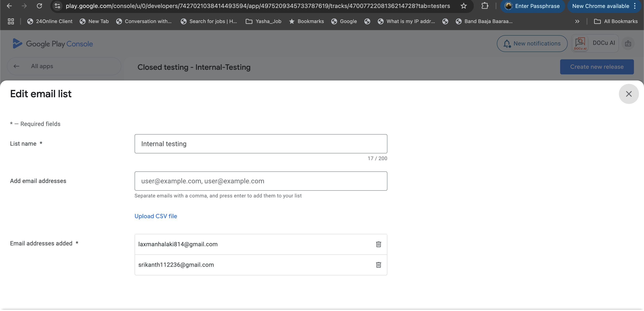Viewport: 644px width, 311px height.
Task: Focus the Add email addresses field
Action: (261, 181)
